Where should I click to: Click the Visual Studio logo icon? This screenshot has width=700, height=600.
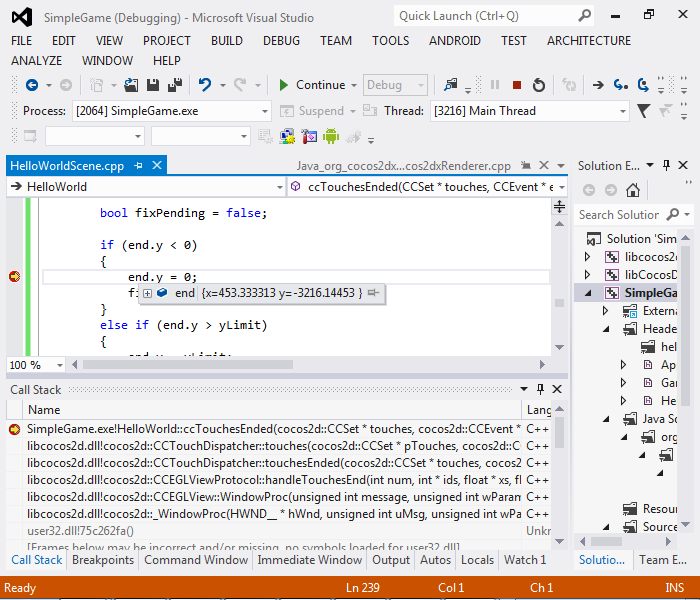coord(22,17)
